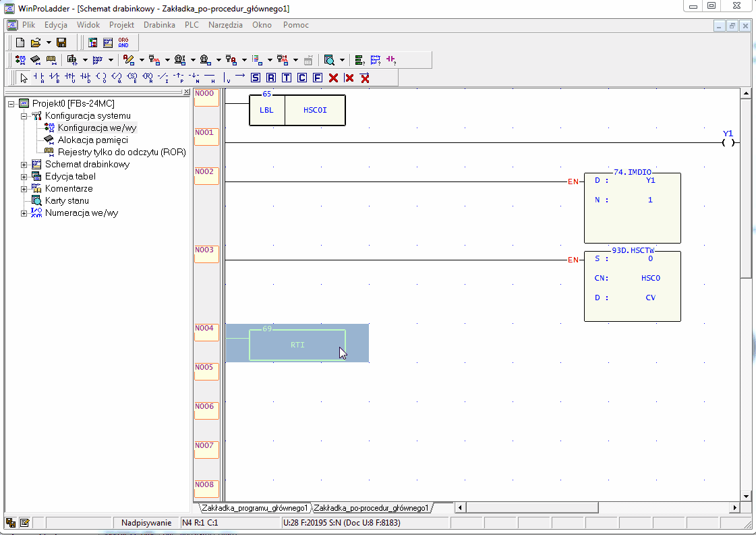Click the T timer block icon
The height and width of the screenshot is (535, 756).
(x=287, y=78)
